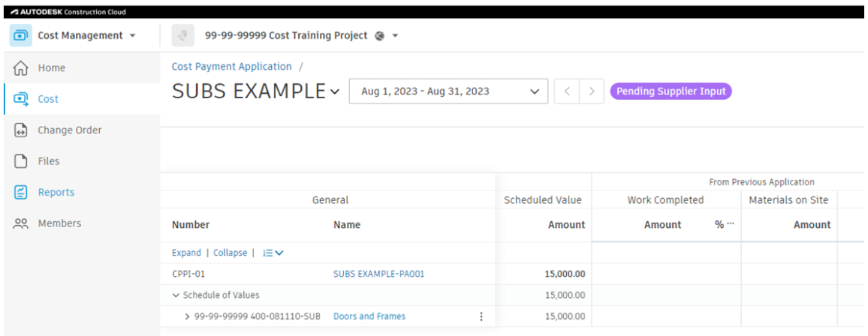Image resolution: width=868 pixels, height=336 pixels.
Task: Click the Scheduled Value Amount subheader
Action: click(x=566, y=224)
